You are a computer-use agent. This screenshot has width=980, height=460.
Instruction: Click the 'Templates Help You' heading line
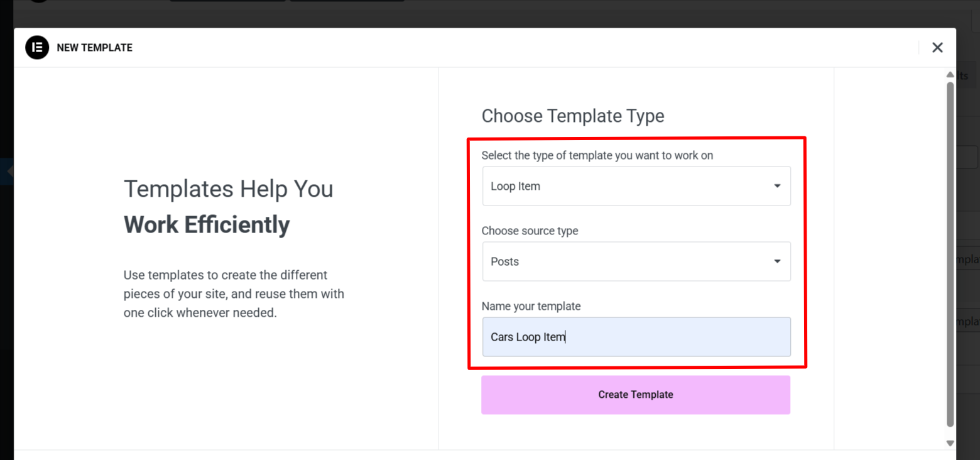(228, 189)
